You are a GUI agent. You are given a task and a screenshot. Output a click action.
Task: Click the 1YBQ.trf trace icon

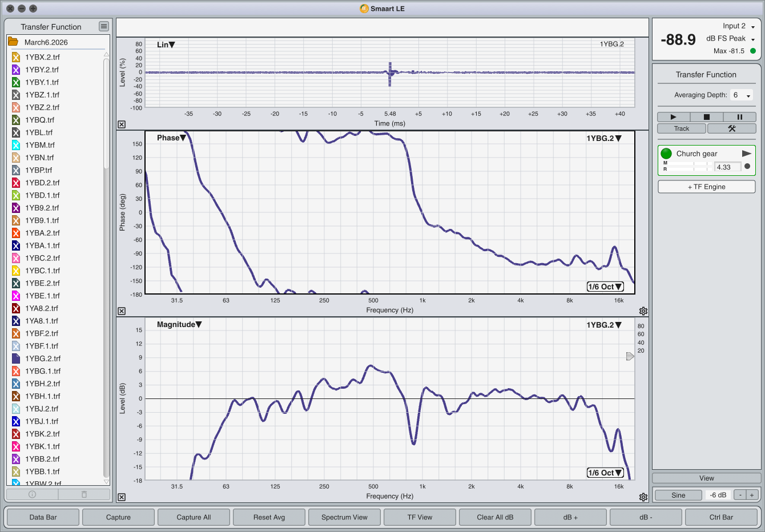(x=16, y=120)
